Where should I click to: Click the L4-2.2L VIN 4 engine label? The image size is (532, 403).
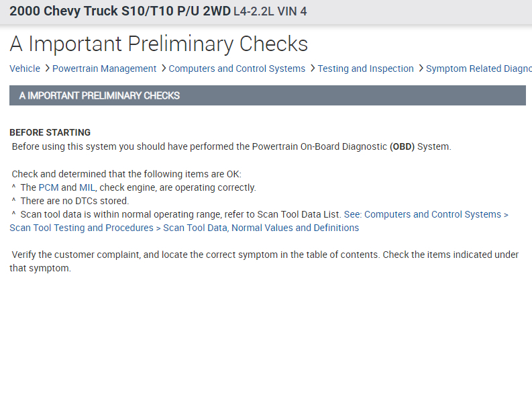coord(270,11)
